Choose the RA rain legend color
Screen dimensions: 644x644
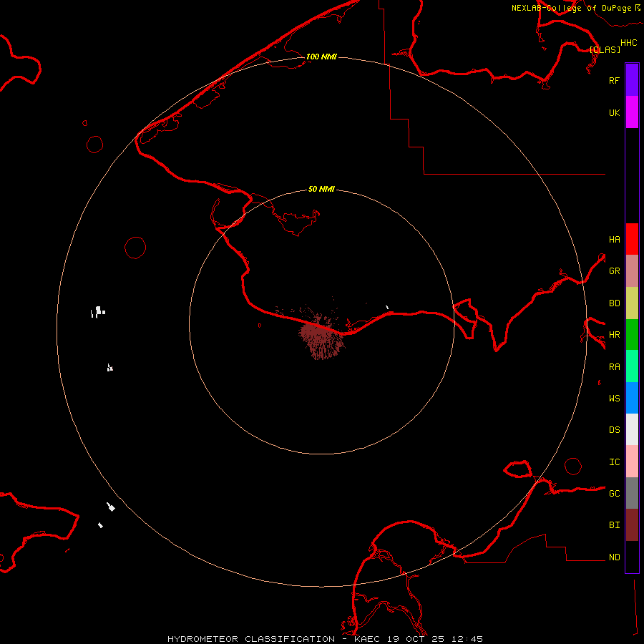[x=632, y=366]
